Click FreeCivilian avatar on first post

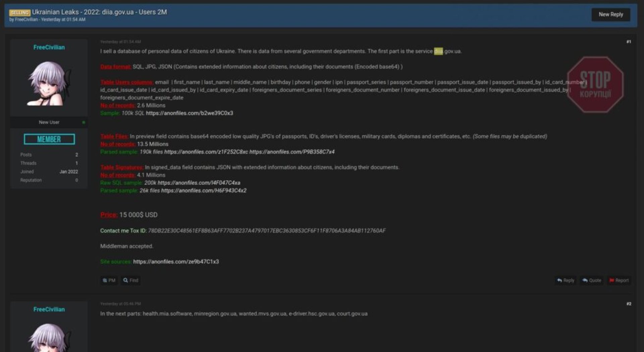point(49,83)
